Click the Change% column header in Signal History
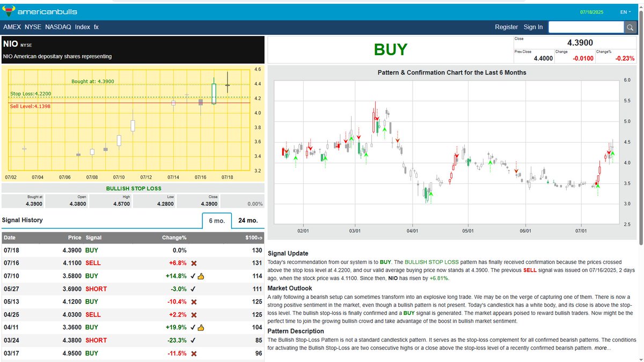 click(174, 238)
